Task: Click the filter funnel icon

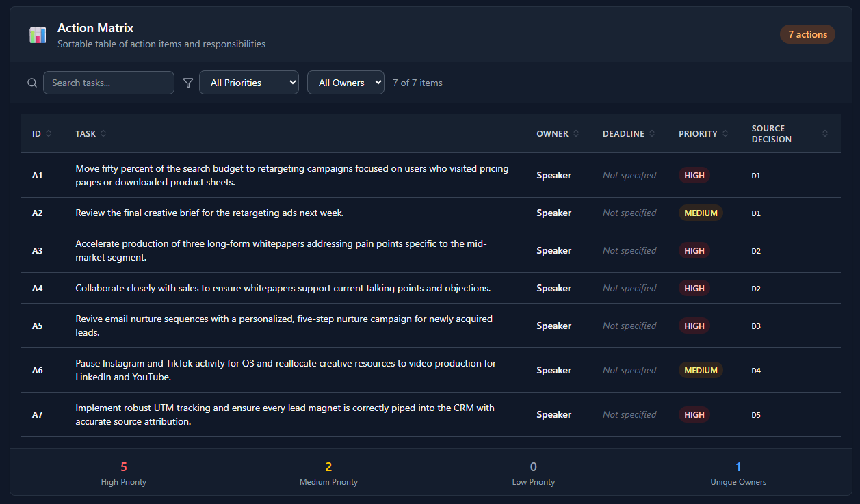Action: pyautogui.click(x=188, y=83)
